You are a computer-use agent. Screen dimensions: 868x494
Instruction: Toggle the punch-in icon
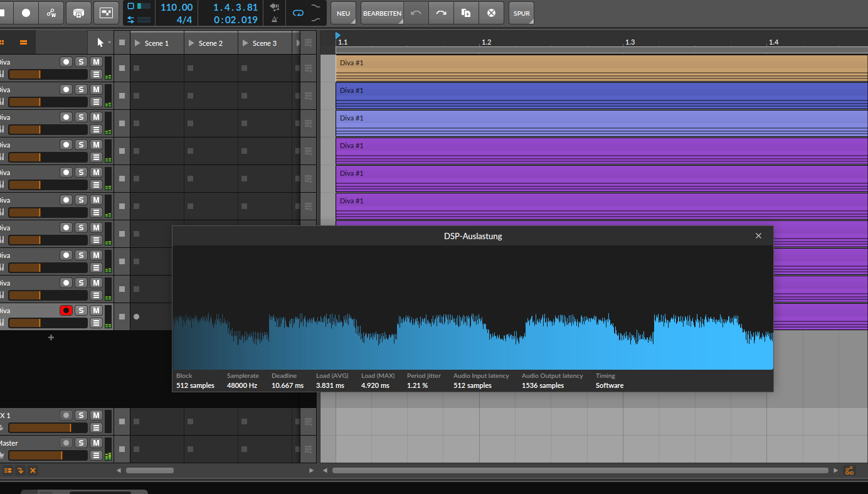click(x=316, y=6)
